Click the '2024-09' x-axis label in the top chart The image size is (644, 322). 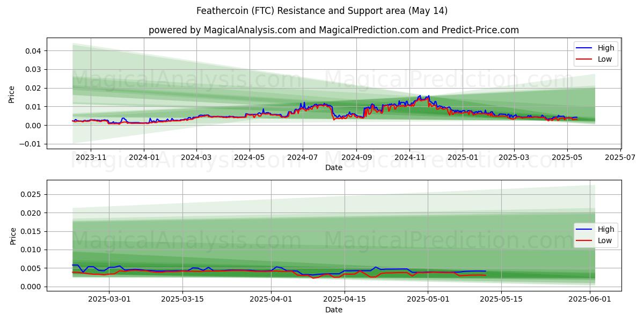pos(356,157)
